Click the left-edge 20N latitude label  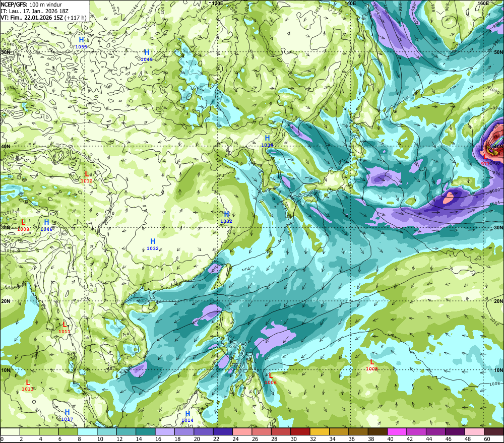coord(6,301)
